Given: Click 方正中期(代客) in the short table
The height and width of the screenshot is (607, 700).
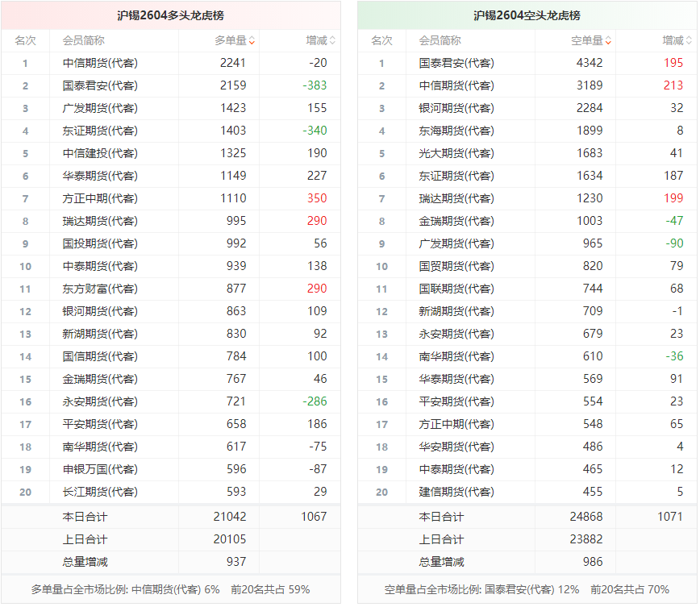Looking at the screenshot, I should (456, 424).
